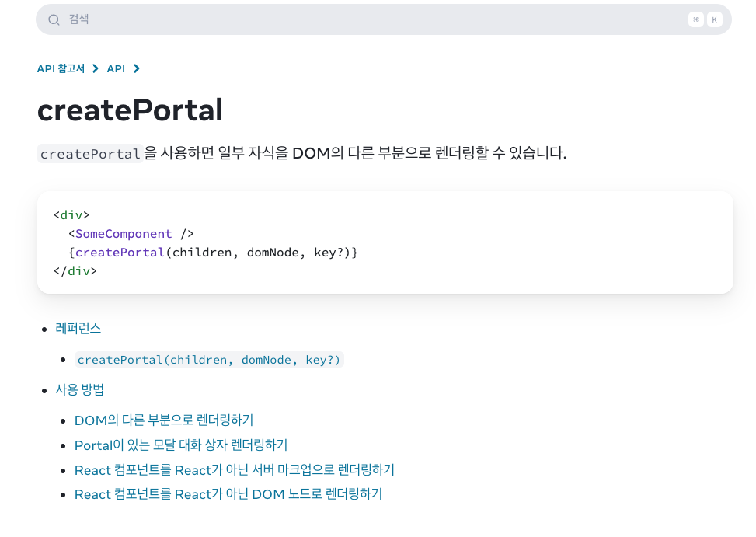Open 'DOM의 다른 부분으로 렌더링하기' link
The image size is (756, 537).
(x=163, y=420)
